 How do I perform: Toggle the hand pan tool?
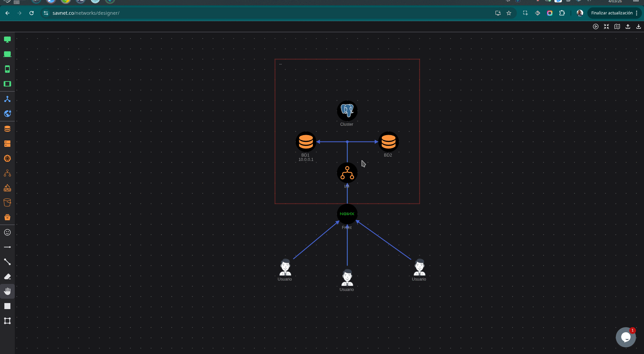point(7,291)
